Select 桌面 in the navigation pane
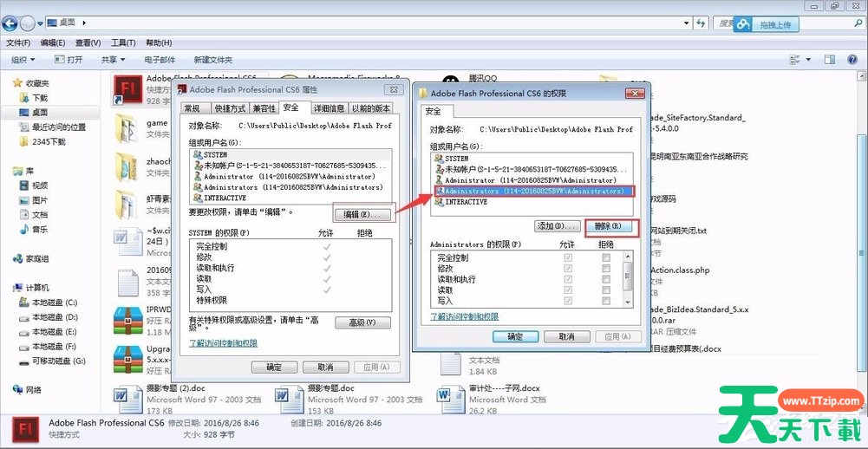The height and width of the screenshot is (449, 868). tap(34, 113)
